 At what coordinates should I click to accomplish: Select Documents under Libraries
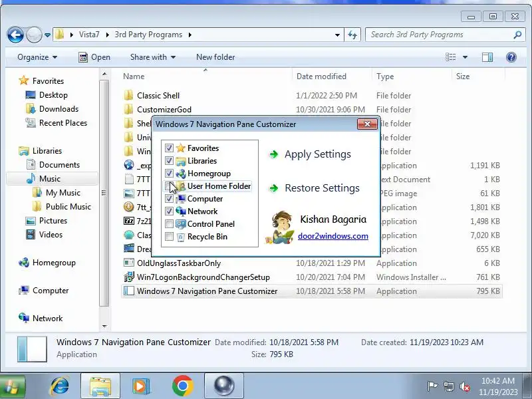59,164
